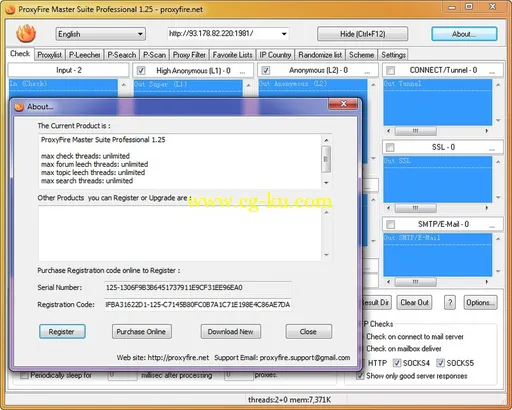512x410 pixels.
Task: Toggle the High Anonymous (L1) checkbox
Action: 141,70
